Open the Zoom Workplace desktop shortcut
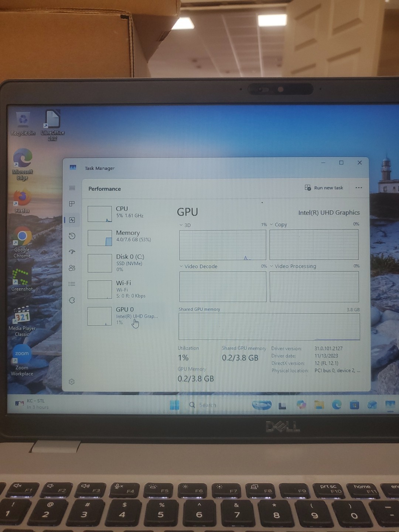Screen dimensions: 399x532 (22, 360)
